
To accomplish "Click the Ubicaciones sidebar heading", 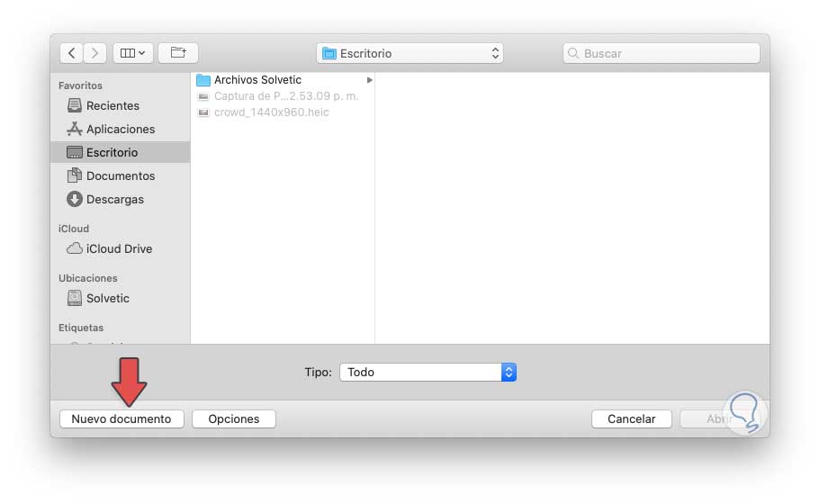I will point(88,278).
